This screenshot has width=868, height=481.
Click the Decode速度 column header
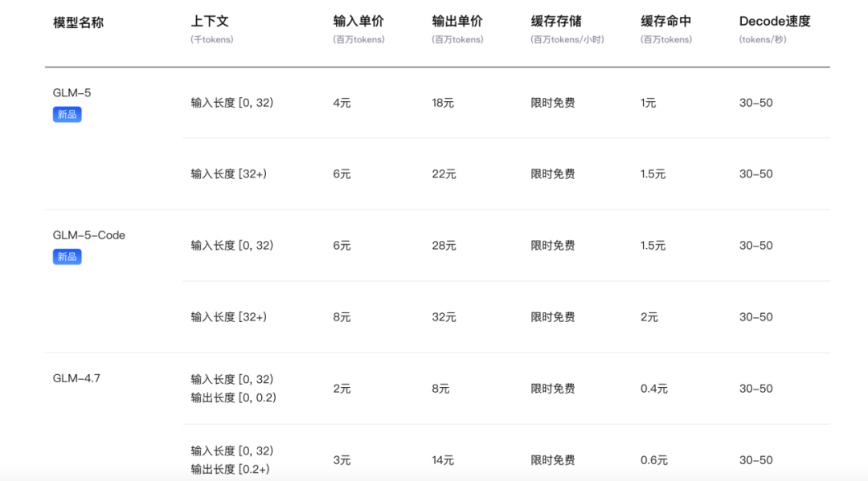(775, 22)
